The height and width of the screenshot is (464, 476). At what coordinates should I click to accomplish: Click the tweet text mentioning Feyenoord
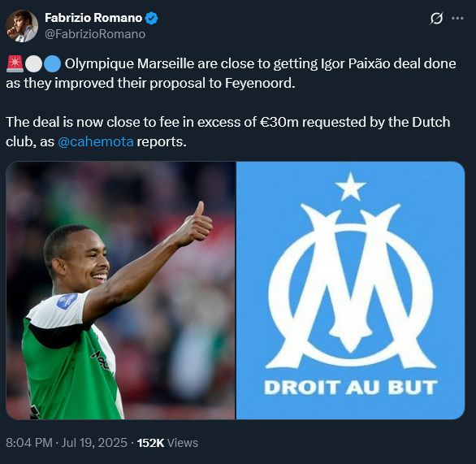pyautogui.click(x=231, y=73)
